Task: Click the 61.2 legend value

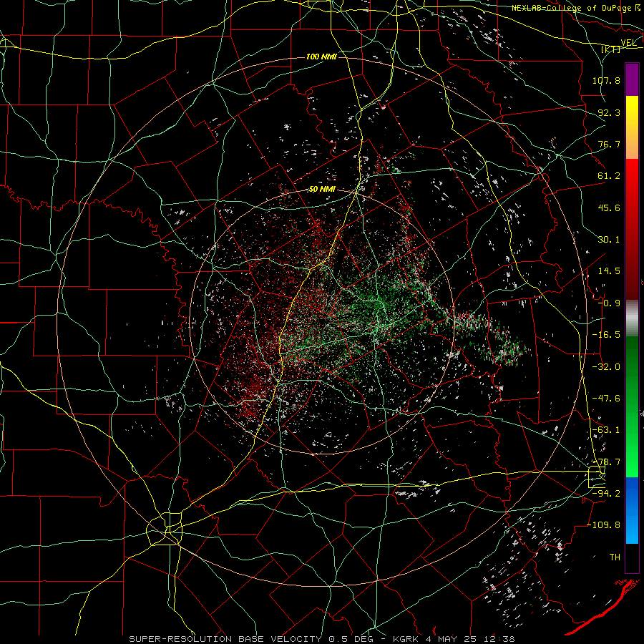Action: [609, 176]
